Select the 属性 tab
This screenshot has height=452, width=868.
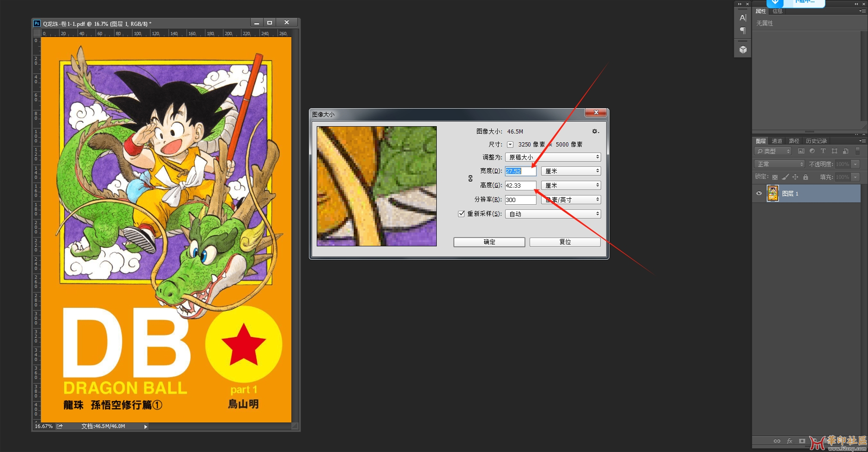coord(760,11)
